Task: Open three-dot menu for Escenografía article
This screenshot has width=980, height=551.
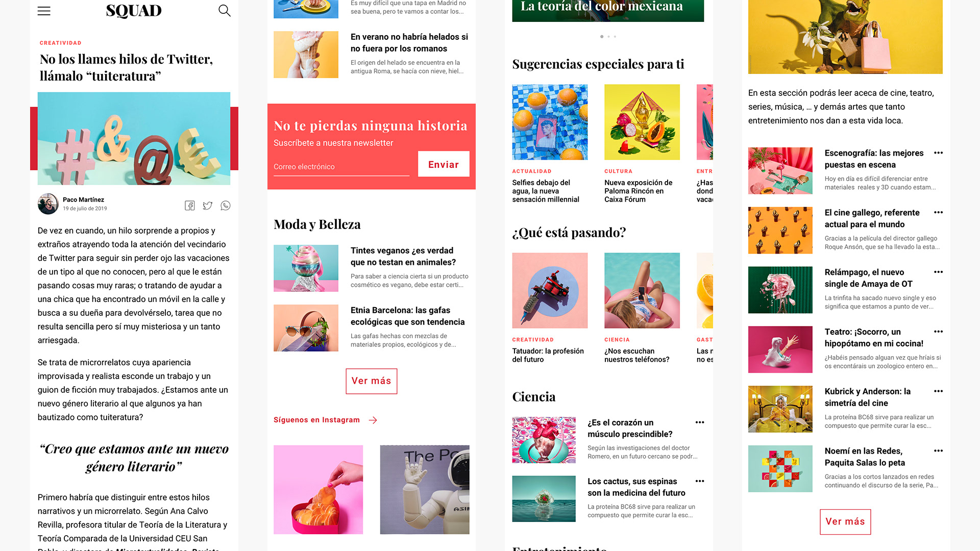Action: 938,153
